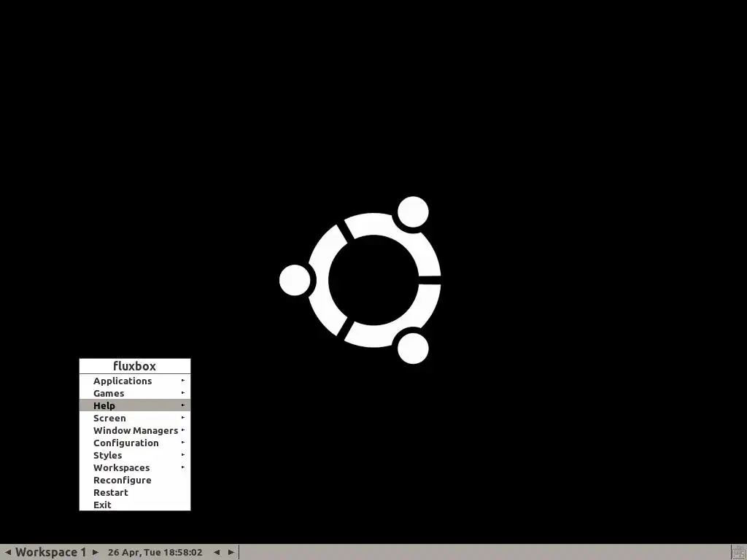Image resolution: width=747 pixels, height=560 pixels.
Task: Expand arrow next to Configuration
Action: tap(183, 443)
